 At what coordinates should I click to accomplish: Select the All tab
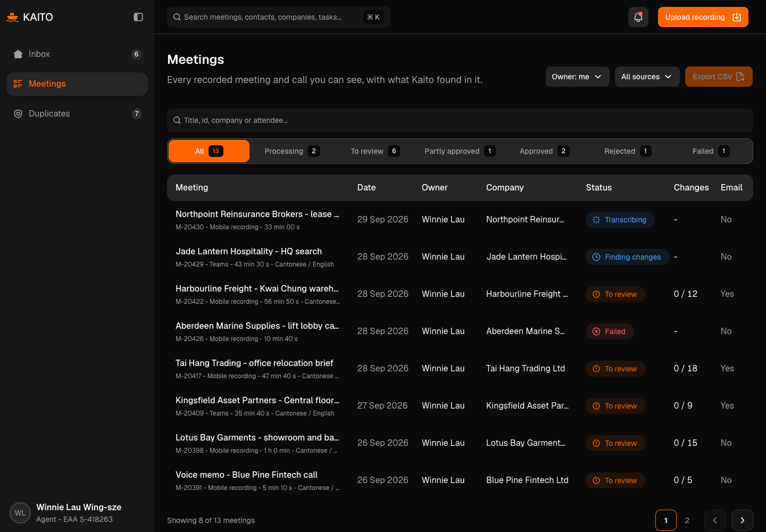[x=209, y=151]
